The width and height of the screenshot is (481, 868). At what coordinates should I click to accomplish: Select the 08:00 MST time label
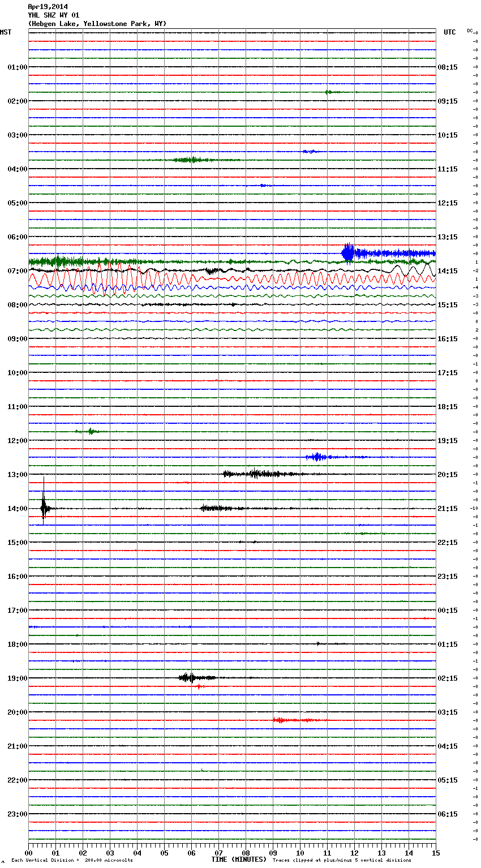click(17, 305)
